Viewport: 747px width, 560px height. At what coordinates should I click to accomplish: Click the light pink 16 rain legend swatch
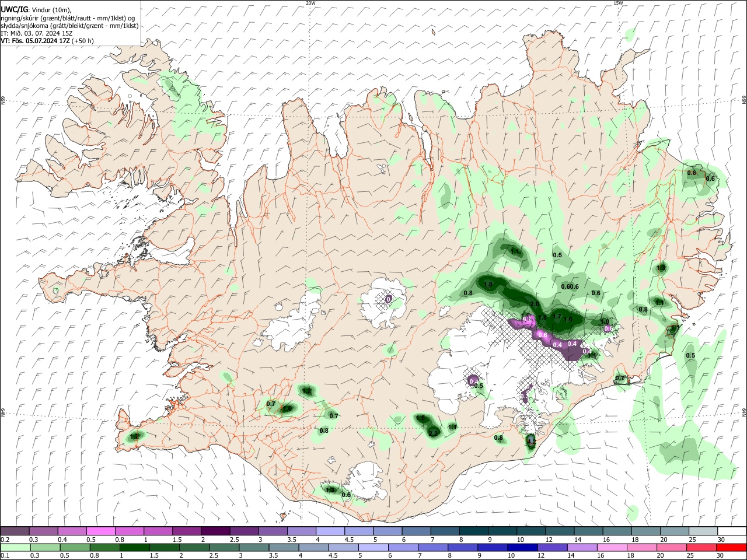click(x=612, y=547)
